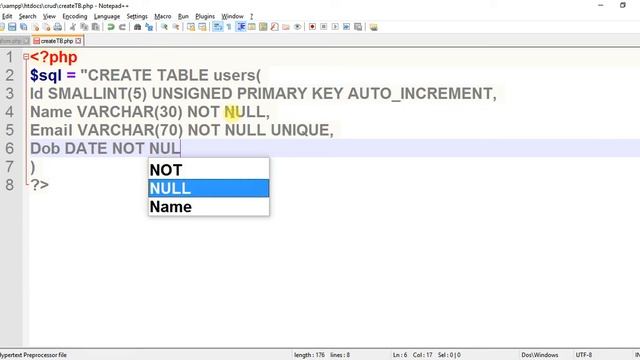Open the Window menu

pos(232,16)
